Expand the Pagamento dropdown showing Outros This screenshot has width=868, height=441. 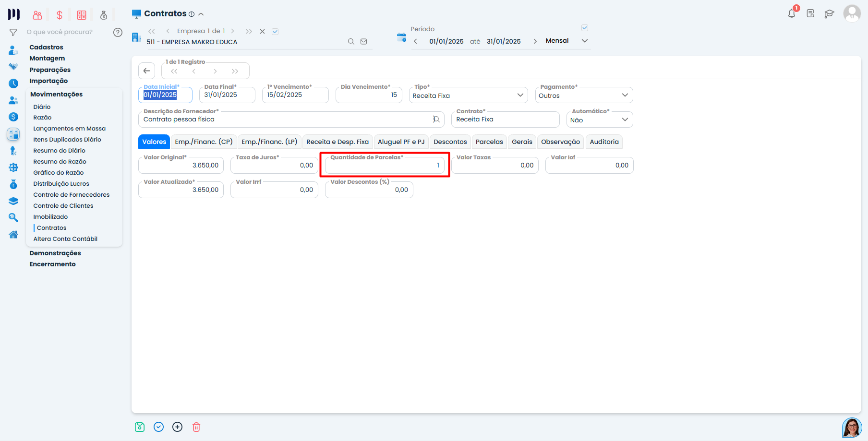point(584,95)
